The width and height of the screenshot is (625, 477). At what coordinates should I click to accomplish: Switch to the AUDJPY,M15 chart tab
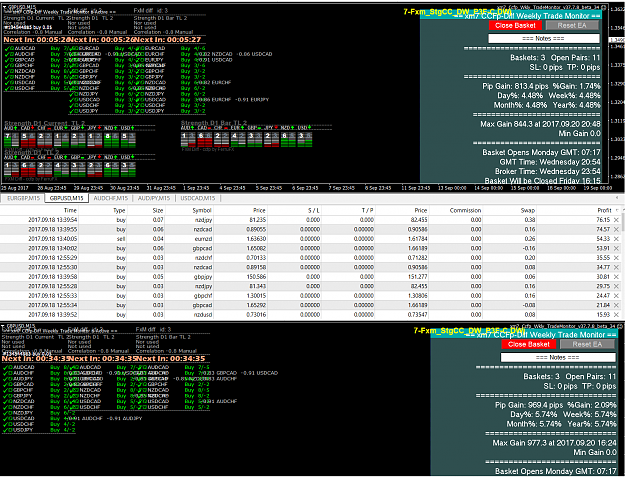[x=154, y=198]
